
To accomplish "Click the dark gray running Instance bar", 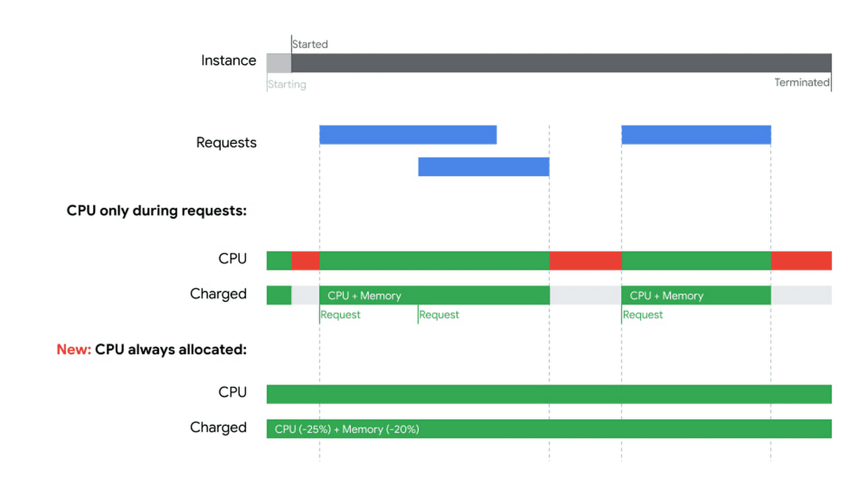I will (x=561, y=63).
